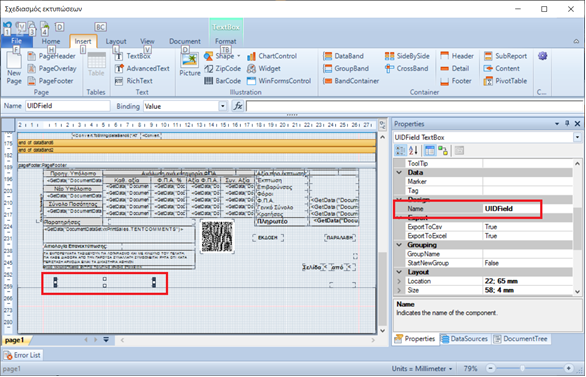Image resolution: width=586 pixels, height=377 pixels.
Task: Collapse the Grouping property category
Action: click(399, 245)
